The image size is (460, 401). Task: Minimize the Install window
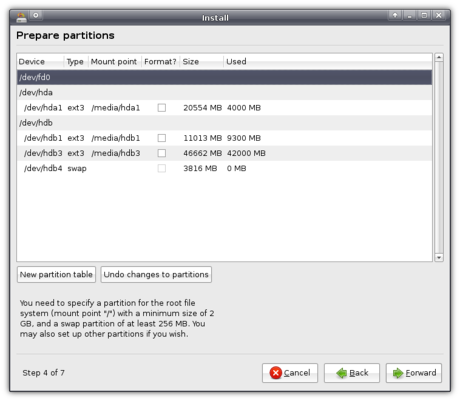410,15
